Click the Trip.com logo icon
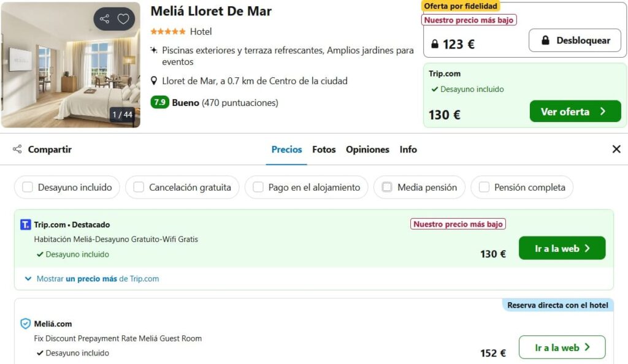Viewport: 628px width, 364px height. tap(25, 224)
